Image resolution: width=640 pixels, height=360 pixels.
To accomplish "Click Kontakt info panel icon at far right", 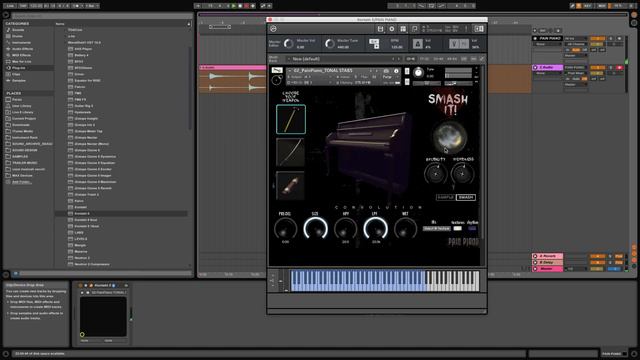I will point(479,29).
